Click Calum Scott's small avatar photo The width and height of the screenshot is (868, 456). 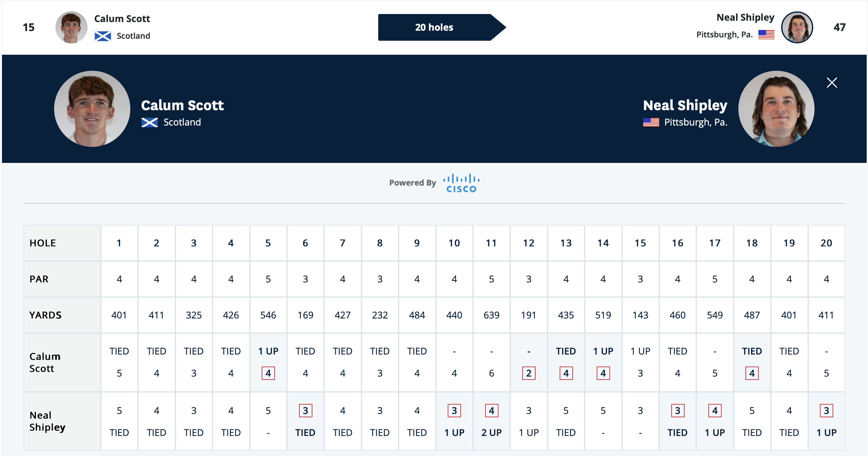point(71,27)
